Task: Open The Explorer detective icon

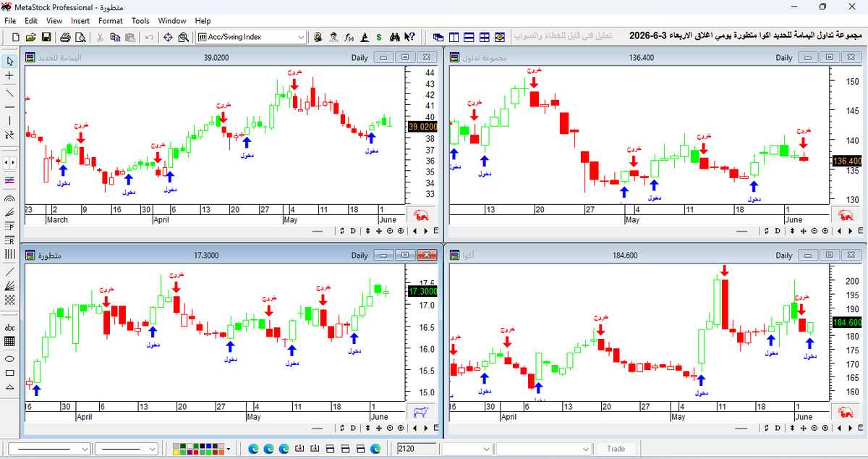Action: 333,37
